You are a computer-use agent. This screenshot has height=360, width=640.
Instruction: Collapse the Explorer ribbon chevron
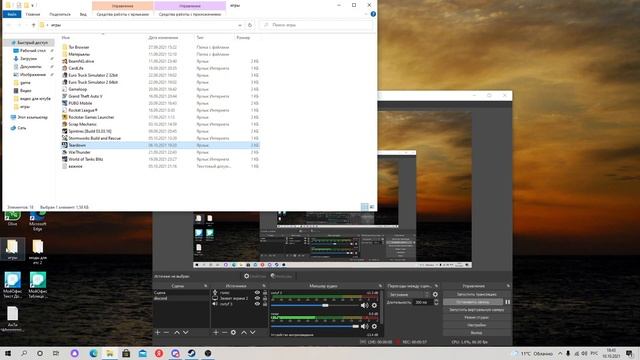(x=366, y=14)
